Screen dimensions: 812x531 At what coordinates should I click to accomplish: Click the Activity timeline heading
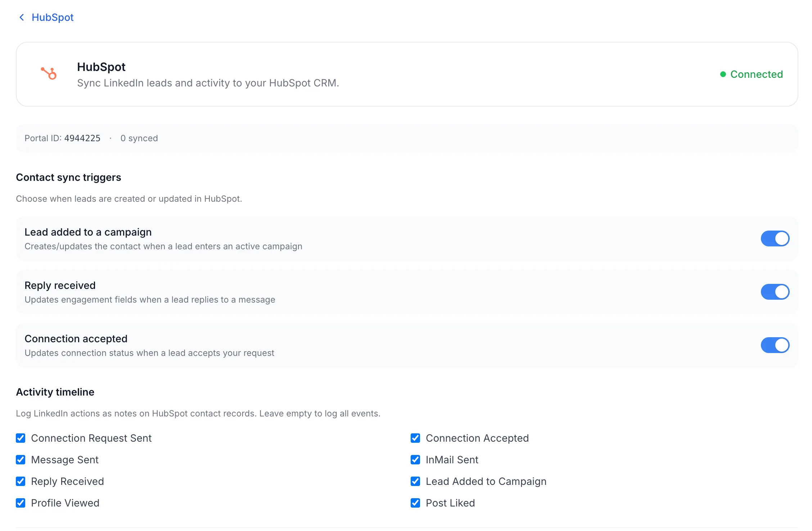[x=55, y=392]
